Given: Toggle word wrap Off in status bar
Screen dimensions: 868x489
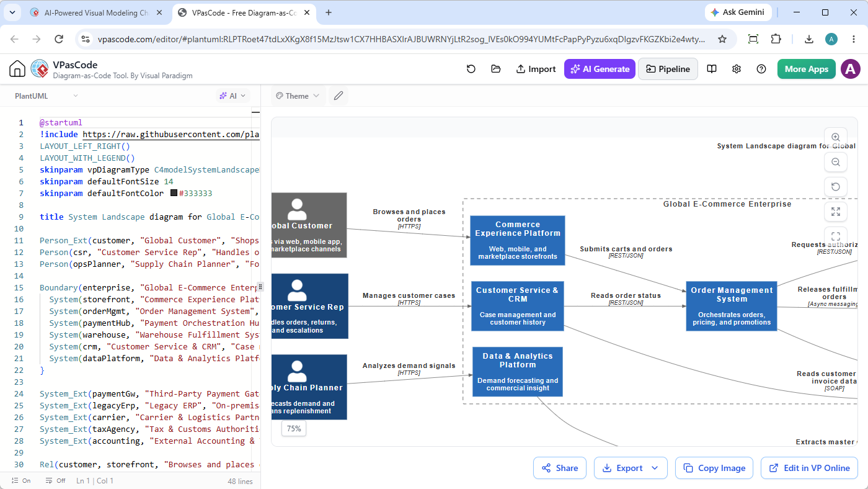Looking at the screenshot, I should point(55,481).
